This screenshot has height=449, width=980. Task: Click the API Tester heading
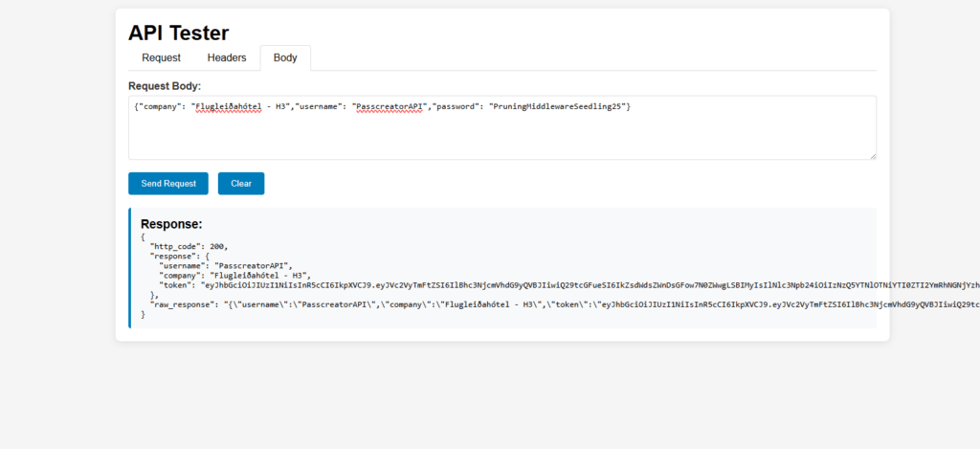coord(178,33)
